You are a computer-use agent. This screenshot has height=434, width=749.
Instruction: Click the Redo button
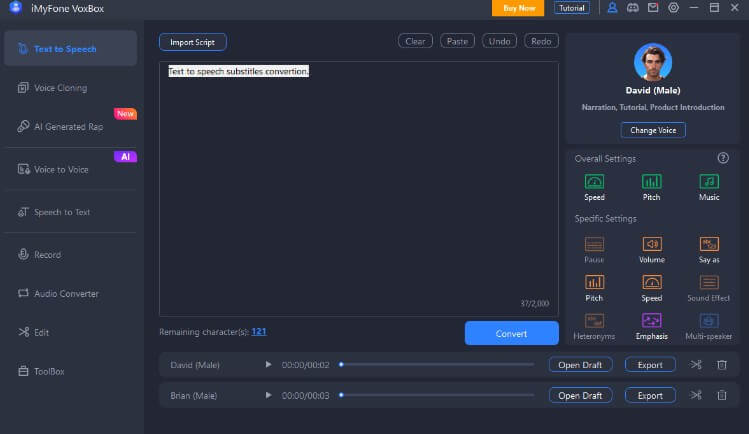(541, 41)
